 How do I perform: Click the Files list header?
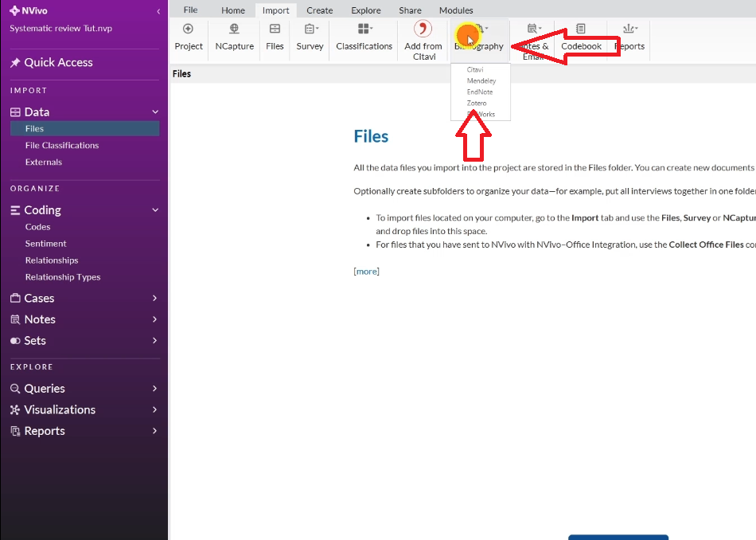(x=181, y=74)
